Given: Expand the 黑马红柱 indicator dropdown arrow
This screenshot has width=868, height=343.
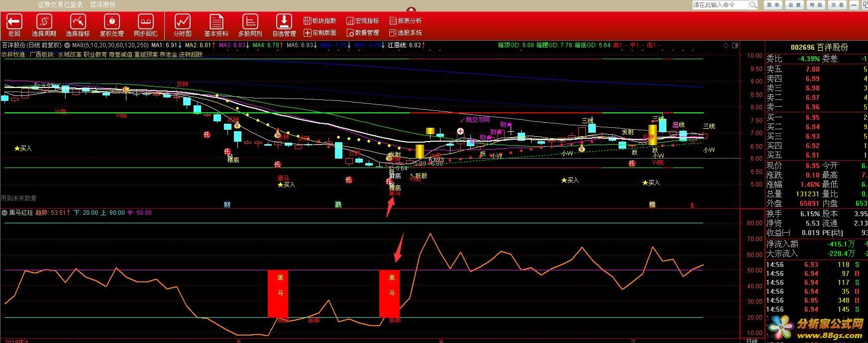Looking at the screenshot, I should [x=5, y=213].
